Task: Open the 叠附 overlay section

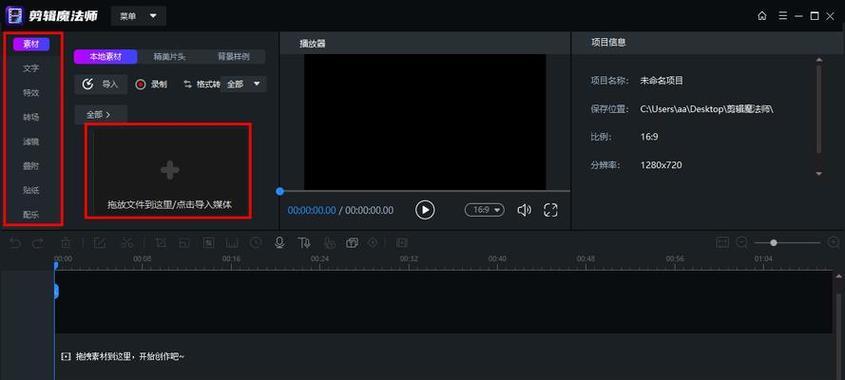Action: click(31, 166)
